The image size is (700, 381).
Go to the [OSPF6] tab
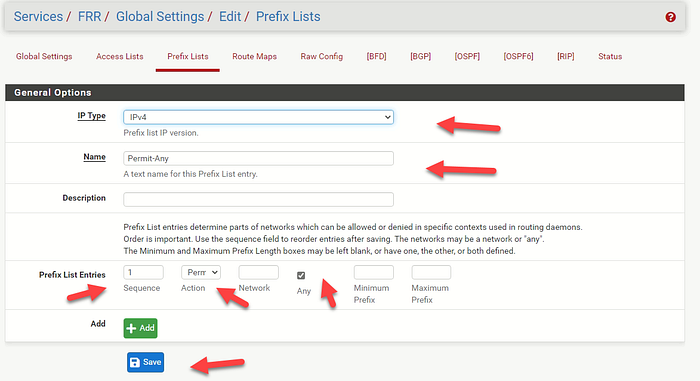(x=518, y=56)
